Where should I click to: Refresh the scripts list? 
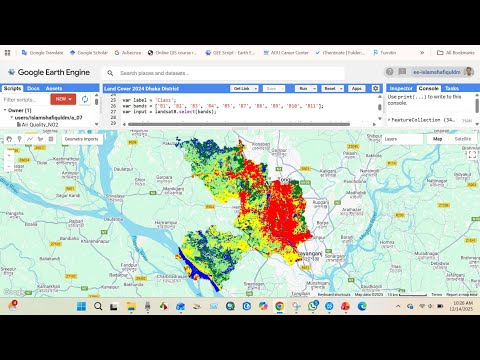pos(85,99)
